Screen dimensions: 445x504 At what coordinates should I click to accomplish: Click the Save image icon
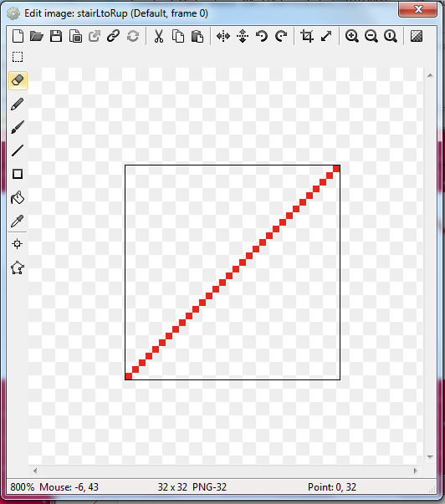(x=56, y=36)
